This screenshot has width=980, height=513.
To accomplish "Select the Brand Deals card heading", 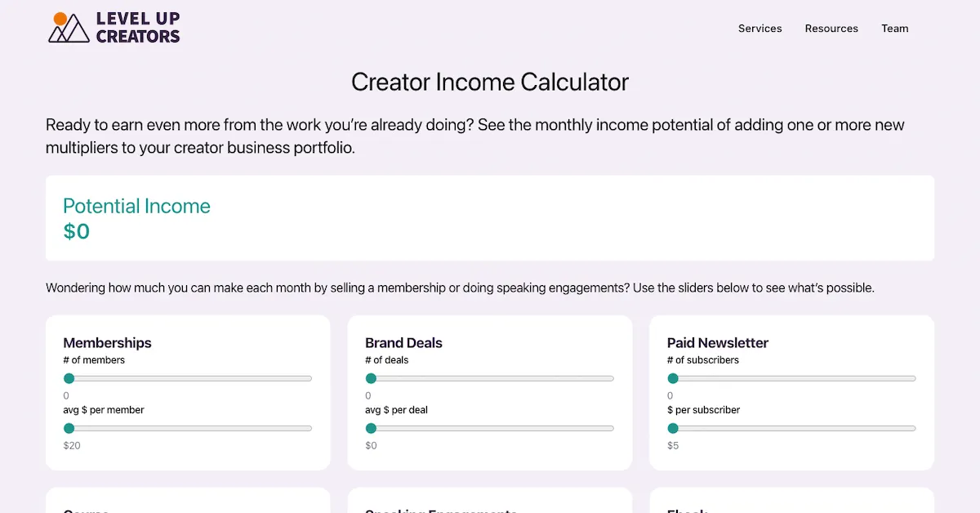I will (403, 343).
